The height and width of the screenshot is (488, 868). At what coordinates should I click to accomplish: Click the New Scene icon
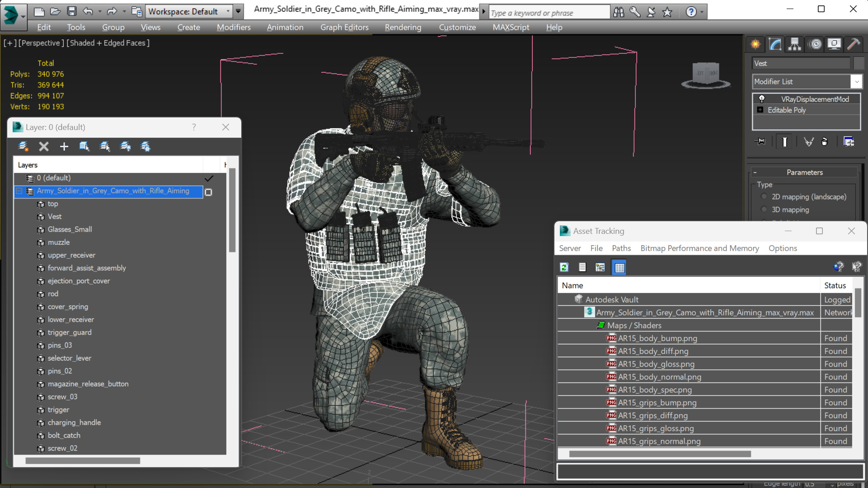pos(39,11)
